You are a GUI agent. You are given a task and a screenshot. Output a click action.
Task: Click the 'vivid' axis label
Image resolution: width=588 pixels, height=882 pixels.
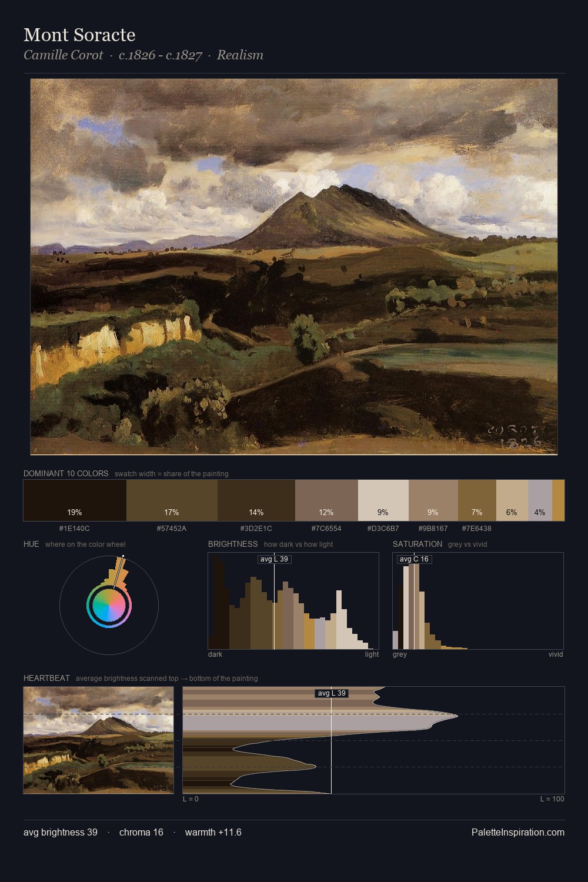(556, 654)
